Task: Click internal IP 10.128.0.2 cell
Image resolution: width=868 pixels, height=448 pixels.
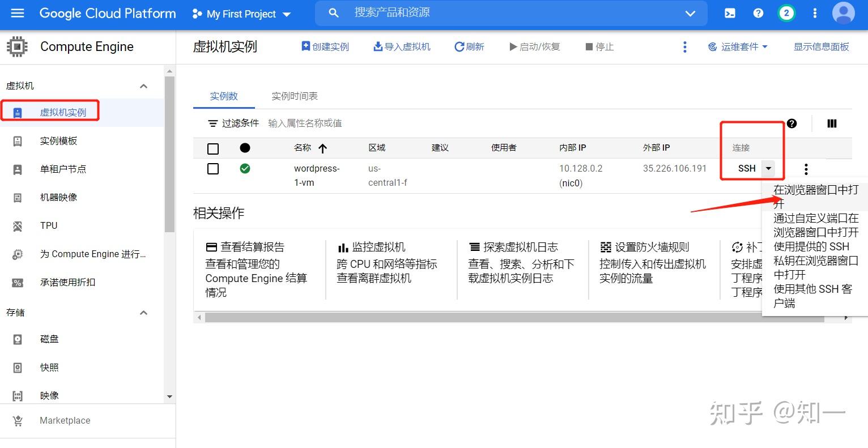Action: click(581, 176)
